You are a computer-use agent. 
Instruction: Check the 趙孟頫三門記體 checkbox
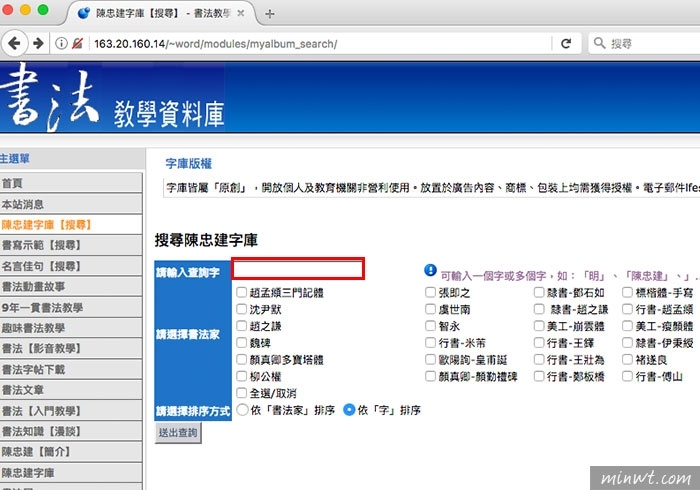point(242,292)
